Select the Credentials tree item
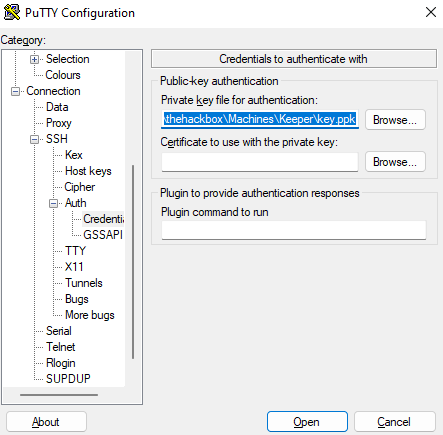The image size is (443, 435). 103,219
